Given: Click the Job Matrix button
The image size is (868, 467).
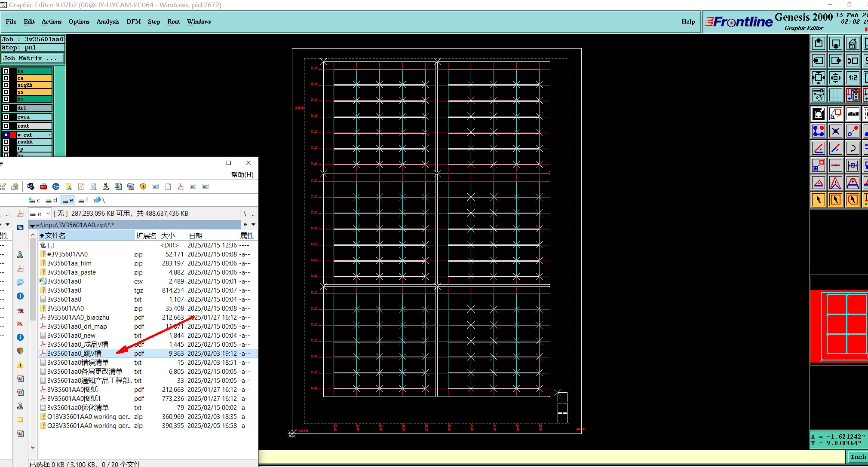Looking at the screenshot, I should click(x=32, y=58).
